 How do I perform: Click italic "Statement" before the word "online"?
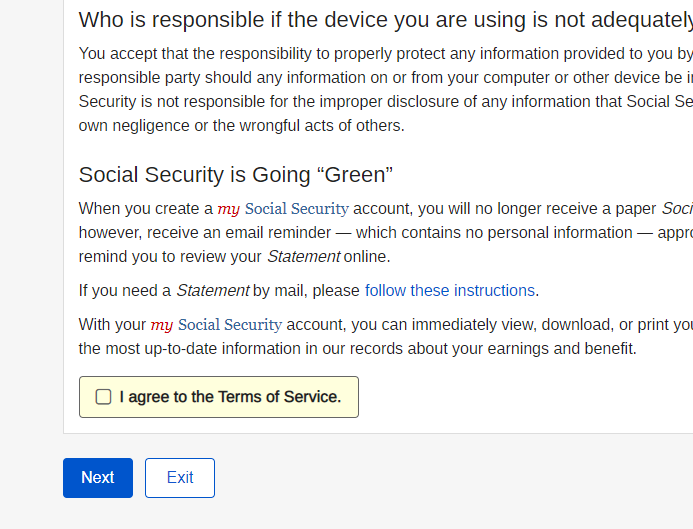click(303, 257)
